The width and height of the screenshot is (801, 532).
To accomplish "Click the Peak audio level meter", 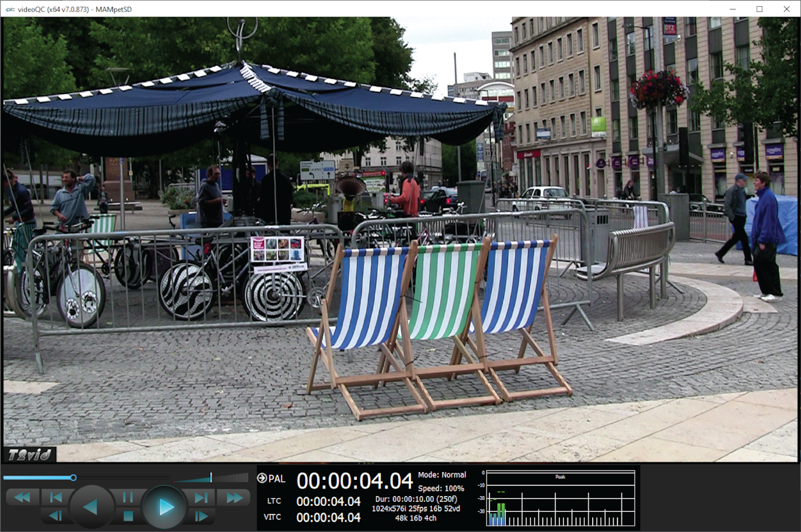I will tap(560, 497).
